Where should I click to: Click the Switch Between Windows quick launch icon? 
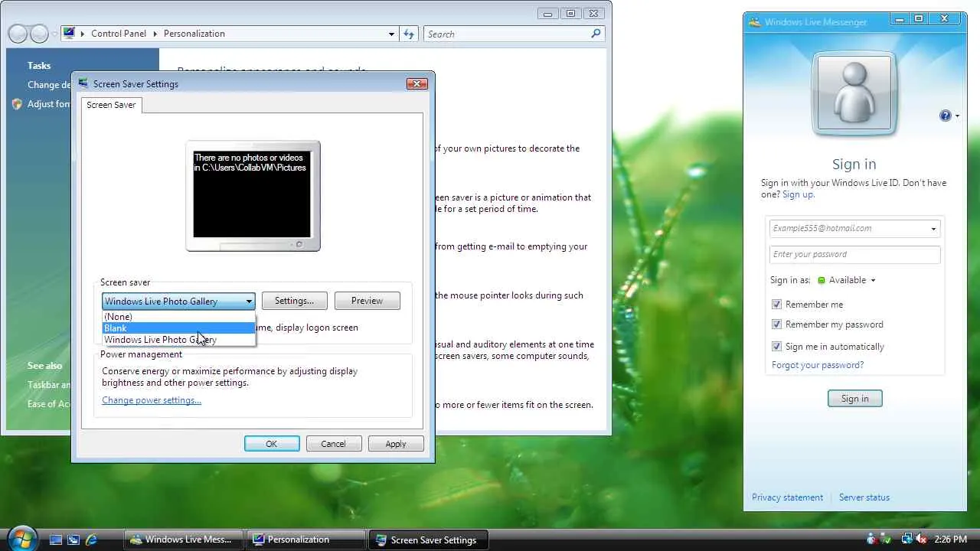click(73, 540)
